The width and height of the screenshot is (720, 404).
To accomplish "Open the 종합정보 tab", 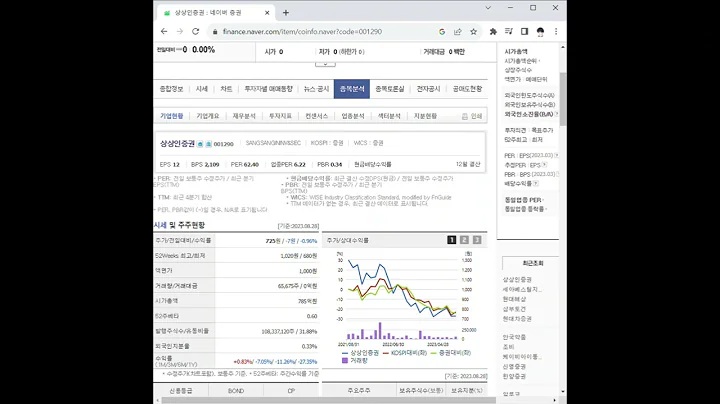I will [x=171, y=89].
